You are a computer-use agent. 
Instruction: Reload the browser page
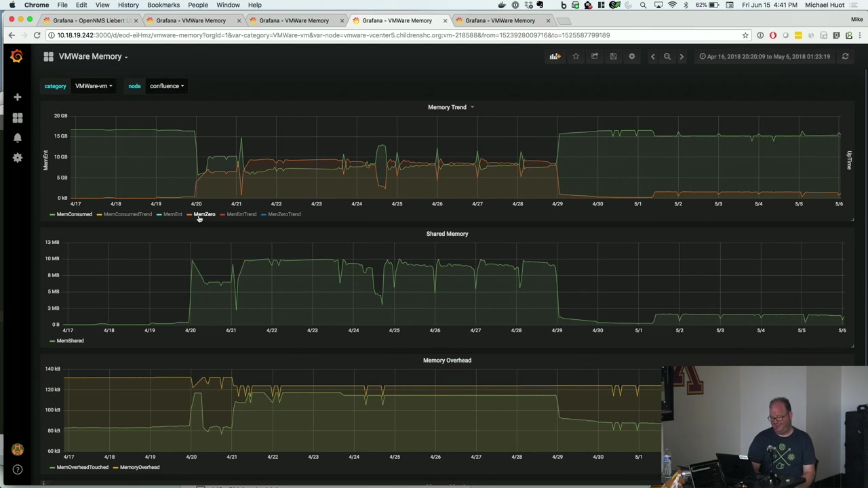click(x=37, y=35)
